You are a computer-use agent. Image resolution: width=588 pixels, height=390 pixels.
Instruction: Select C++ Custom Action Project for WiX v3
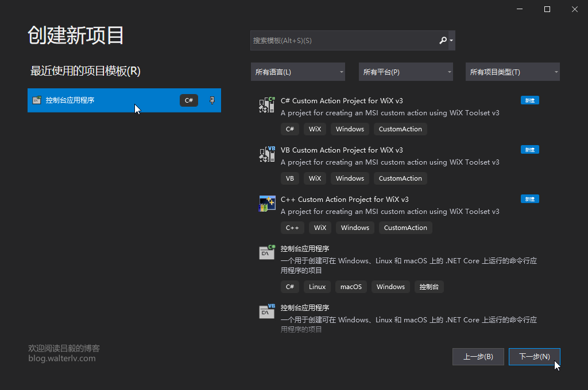pyautogui.click(x=345, y=200)
